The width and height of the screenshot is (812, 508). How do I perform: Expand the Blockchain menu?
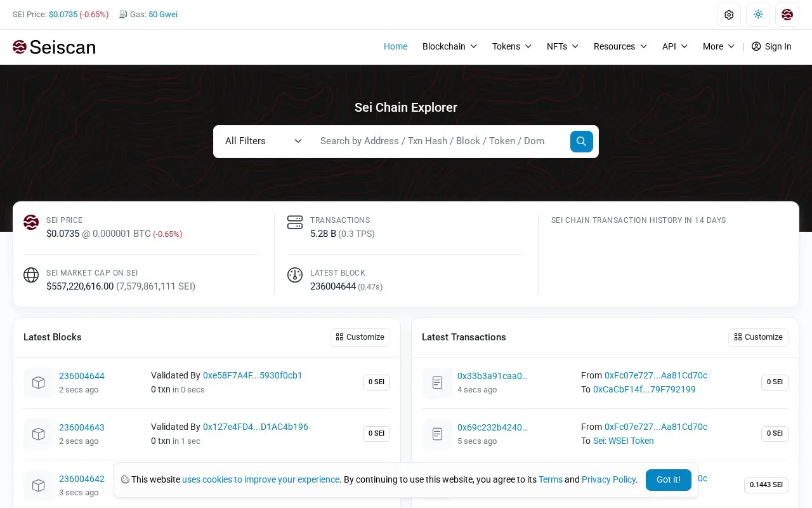[x=450, y=46]
